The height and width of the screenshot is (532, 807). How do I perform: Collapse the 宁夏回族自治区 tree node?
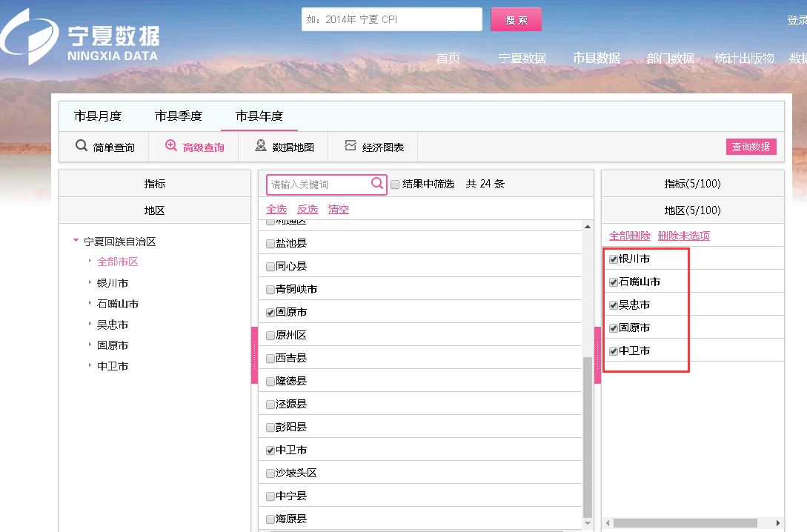(76, 240)
